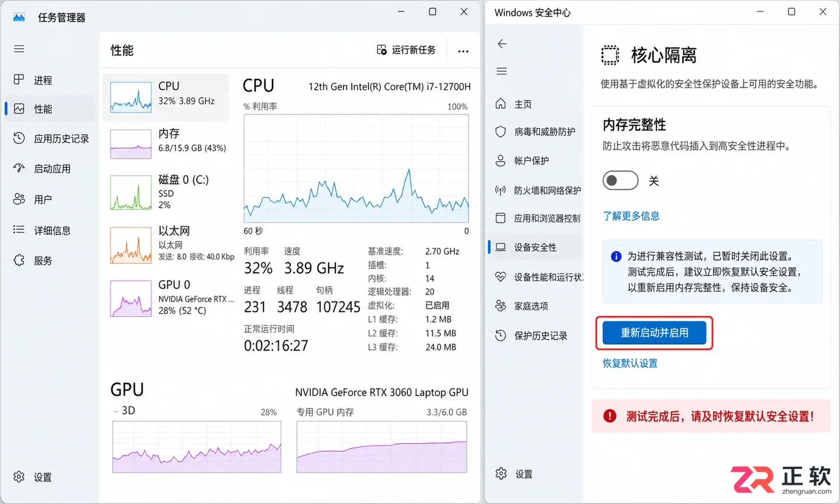Open hamburger menu in Task Manager
This screenshot has height=504, width=840.
19,49
